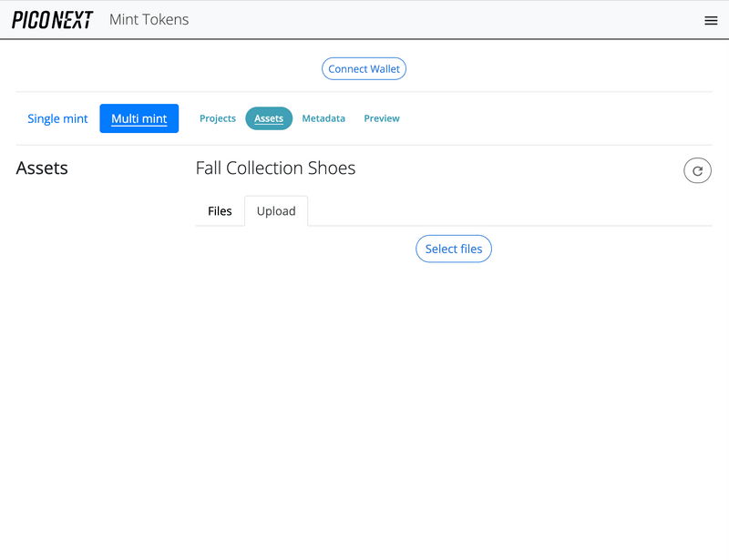
Task: Click the Assets section heading
Action: (x=42, y=168)
